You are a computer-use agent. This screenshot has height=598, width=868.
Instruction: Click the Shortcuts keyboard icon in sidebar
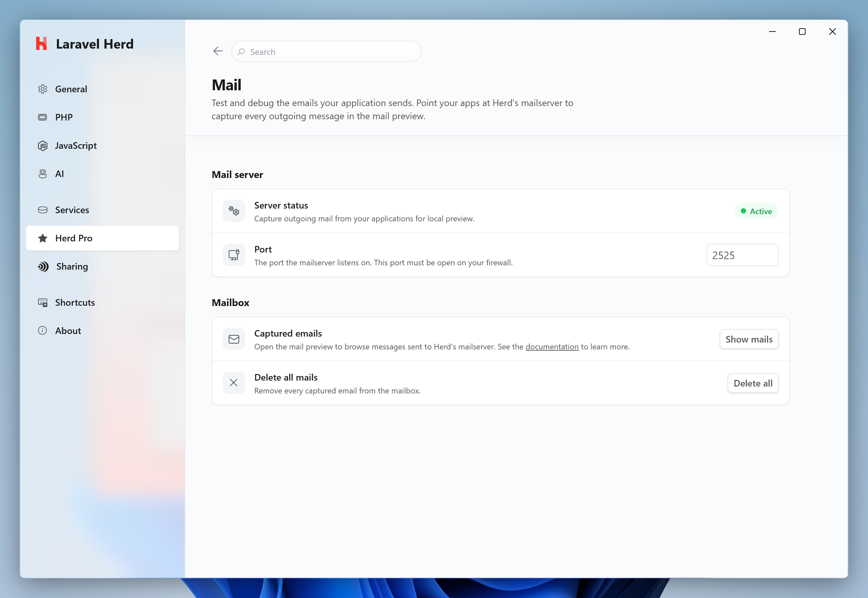point(43,302)
